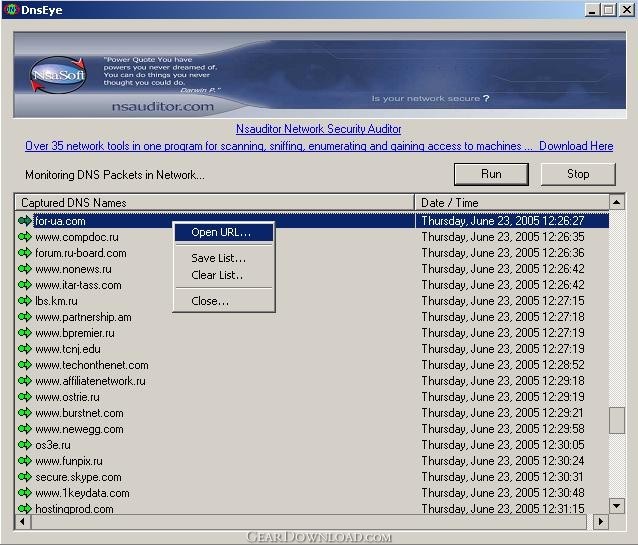Click green arrow icon beside lbs.km.ru
Viewport: 638px width, 545px height.
click(x=25, y=301)
